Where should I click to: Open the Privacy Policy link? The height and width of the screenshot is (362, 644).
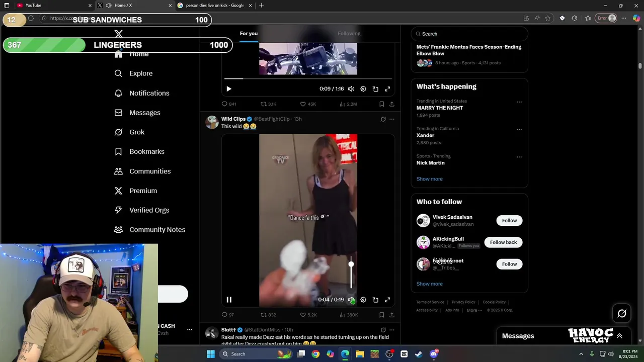click(x=463, y=302)
